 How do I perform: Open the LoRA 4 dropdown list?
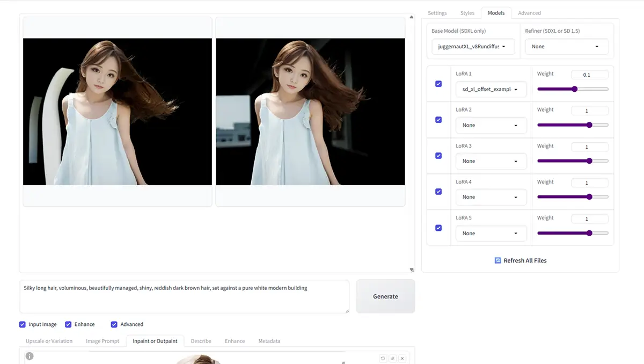[491, 197]
